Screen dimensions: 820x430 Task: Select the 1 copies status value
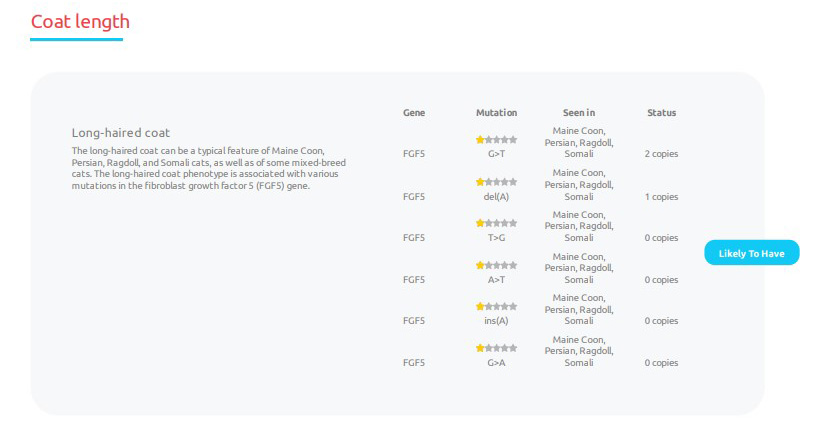coord(661,197)
